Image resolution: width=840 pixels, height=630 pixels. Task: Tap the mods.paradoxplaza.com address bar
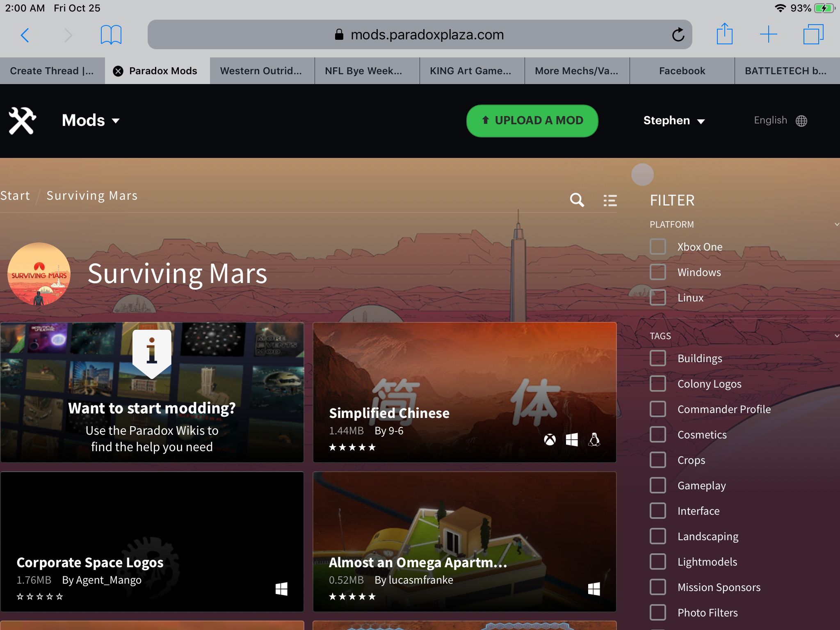tap(420, 34)
